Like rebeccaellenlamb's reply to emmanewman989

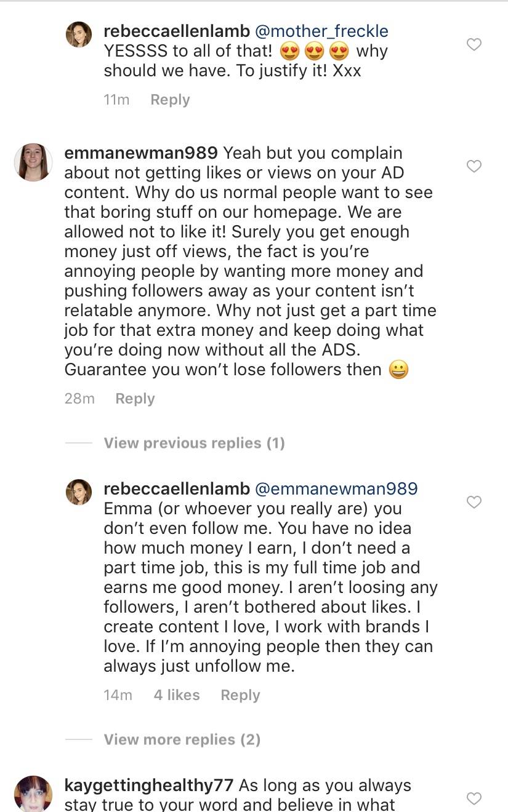474,502
